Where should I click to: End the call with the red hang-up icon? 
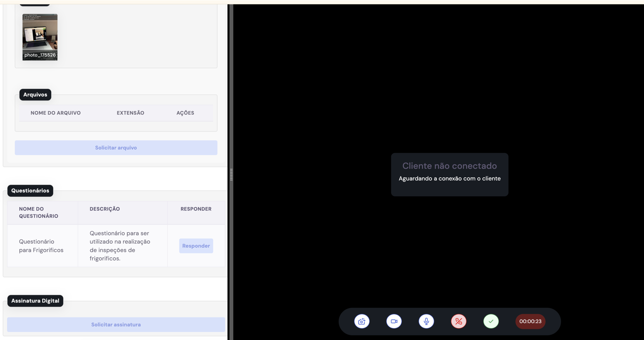(459, 321)
